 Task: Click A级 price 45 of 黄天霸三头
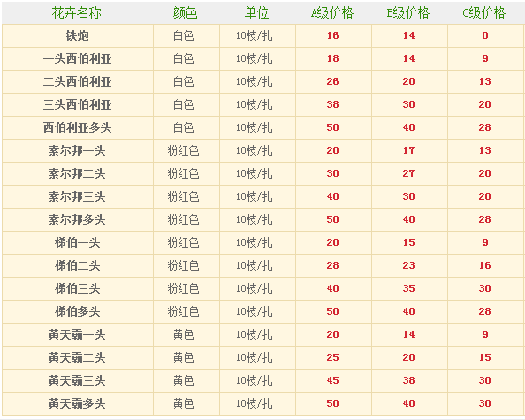pyautogui.click(x=333, y=380)
